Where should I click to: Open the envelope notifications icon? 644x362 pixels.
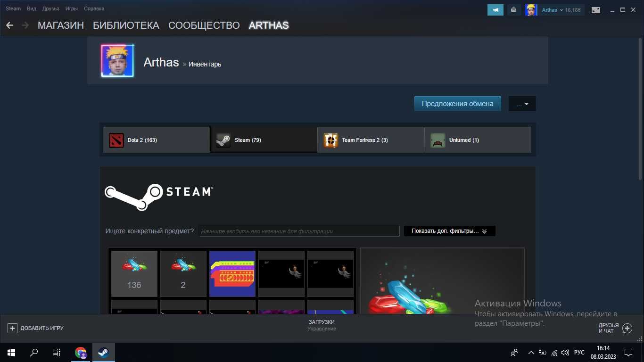[x=514, y=10]
